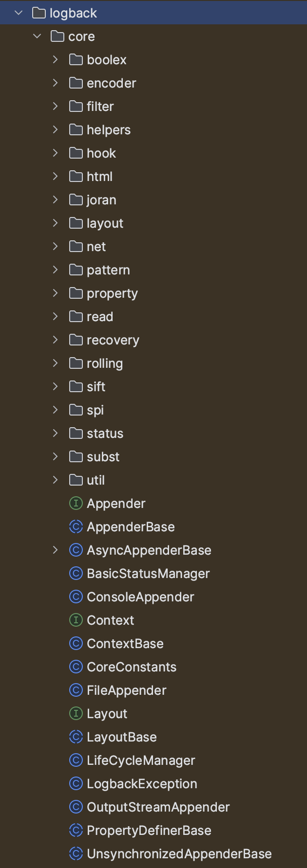Click the rolling package folder icon
This screenshot has height=868, width=307.
click(x=76, y=363)
